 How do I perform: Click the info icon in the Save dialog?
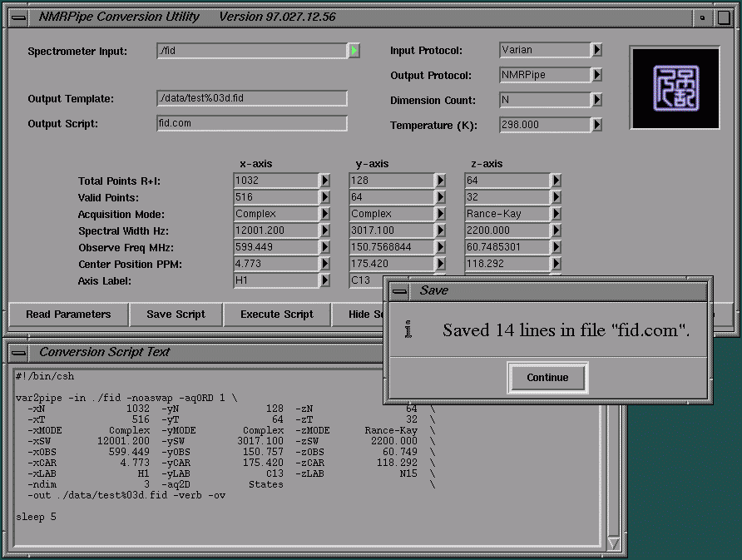pos(408,330)
